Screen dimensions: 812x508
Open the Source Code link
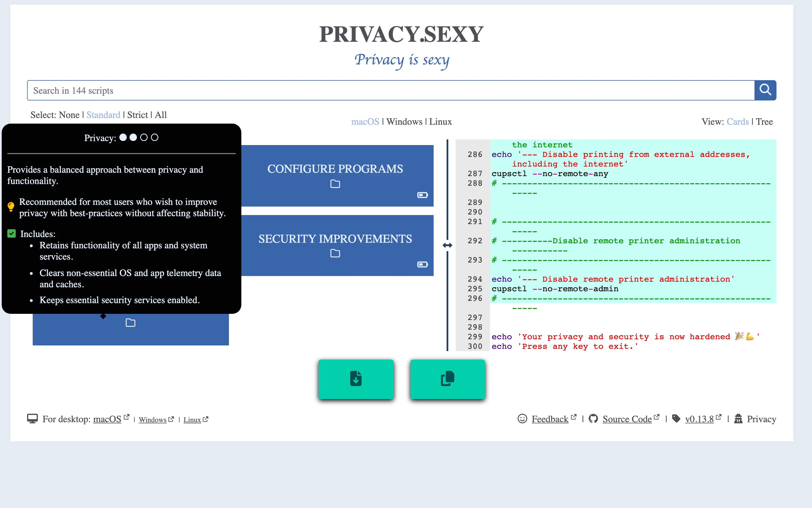627,419
